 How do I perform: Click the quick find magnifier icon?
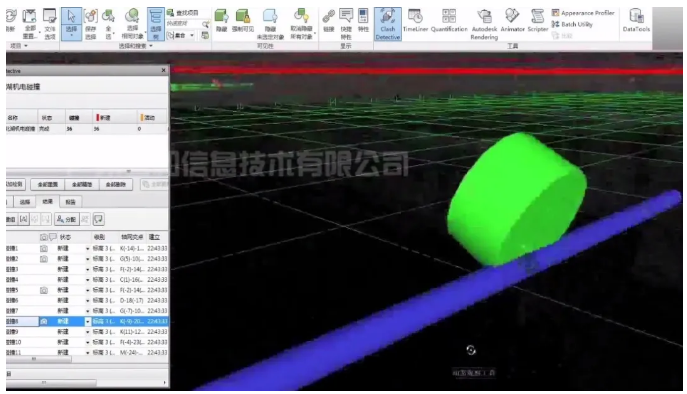pyautogui.click(x=205, y=24)
